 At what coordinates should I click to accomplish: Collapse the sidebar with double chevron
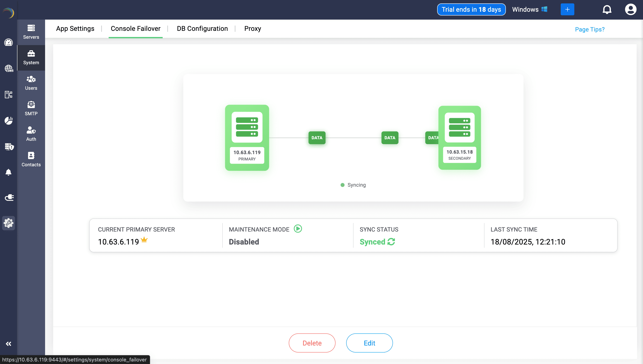(9, 344)
